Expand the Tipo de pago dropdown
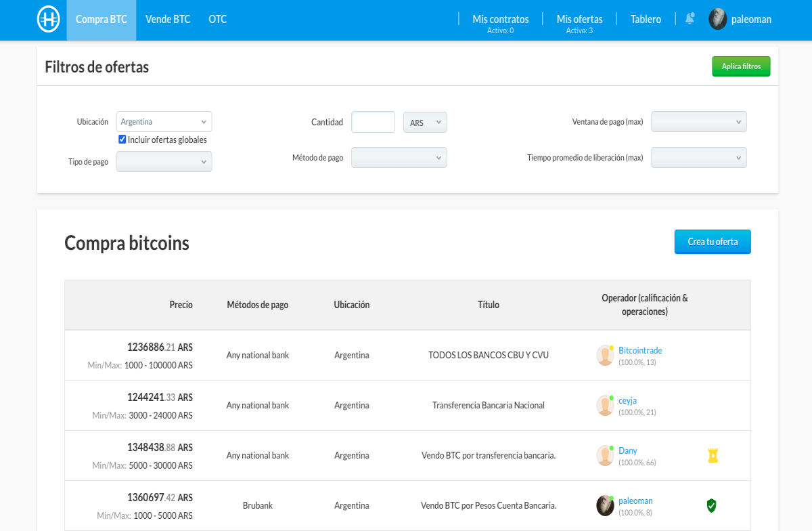 (x=164, y=162)
